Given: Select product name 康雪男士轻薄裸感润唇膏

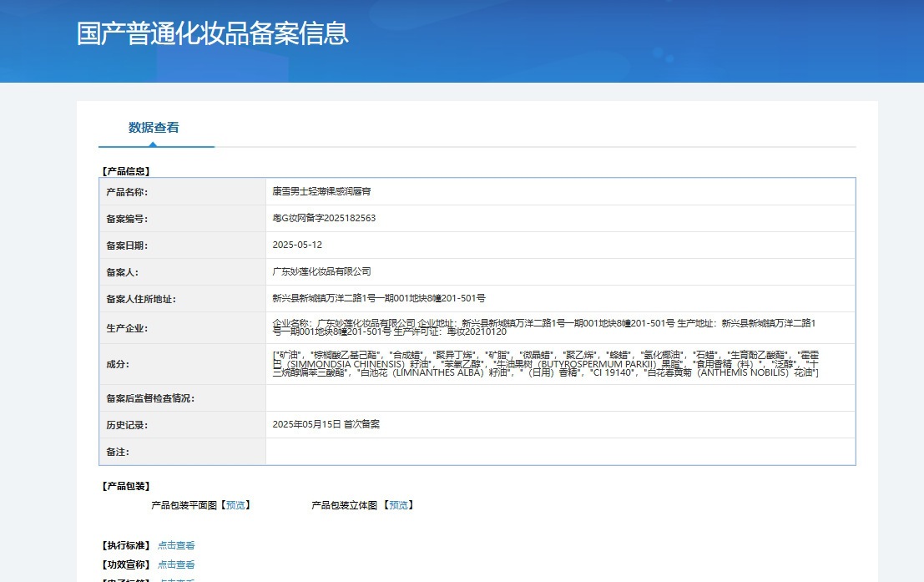Looking at the screenshot, I should click(321, 191).
